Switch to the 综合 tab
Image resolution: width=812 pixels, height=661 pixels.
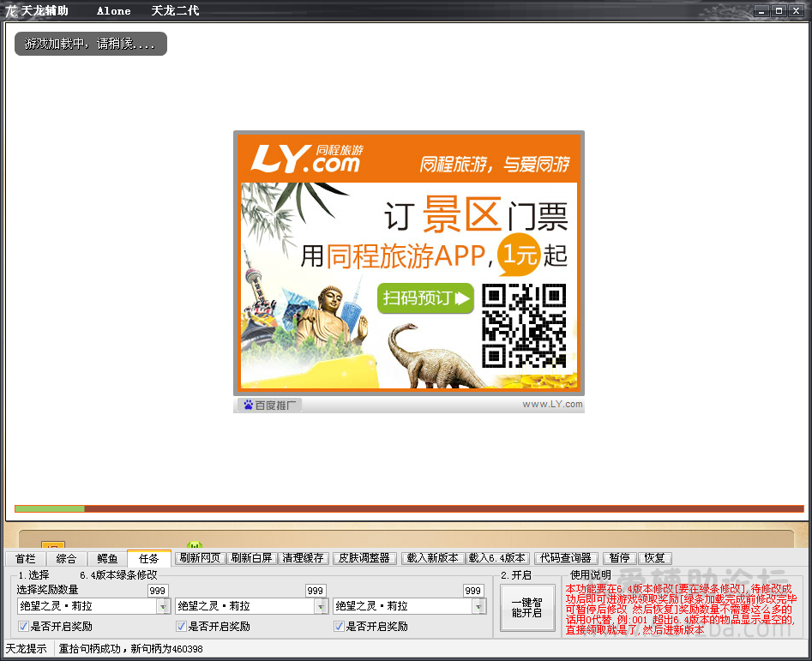click(66, 558)
